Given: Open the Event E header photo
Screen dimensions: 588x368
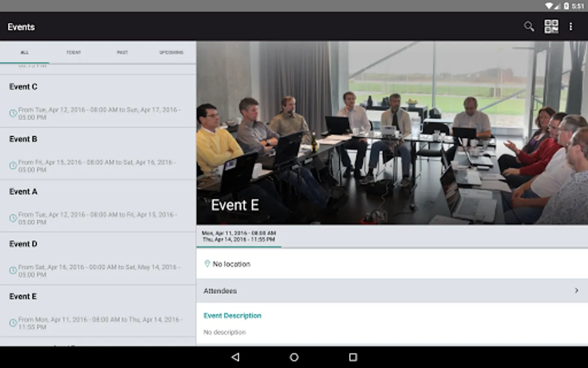Looking at the screenshot, I should (392, 132).
